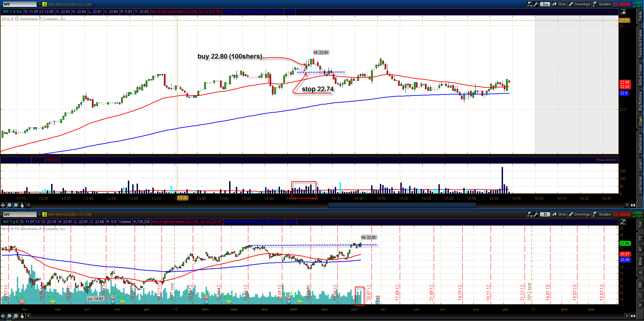Zoom out using lower chart magnifier minus

pos(16,316)
